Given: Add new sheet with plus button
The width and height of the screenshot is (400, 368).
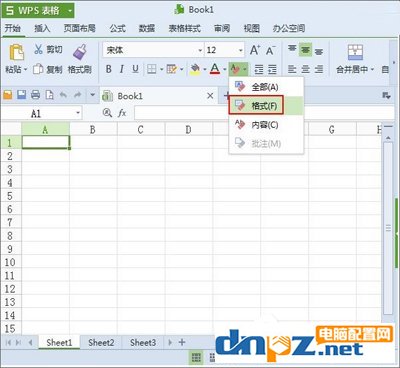Looking at the screenshot, I should (182, 342).
